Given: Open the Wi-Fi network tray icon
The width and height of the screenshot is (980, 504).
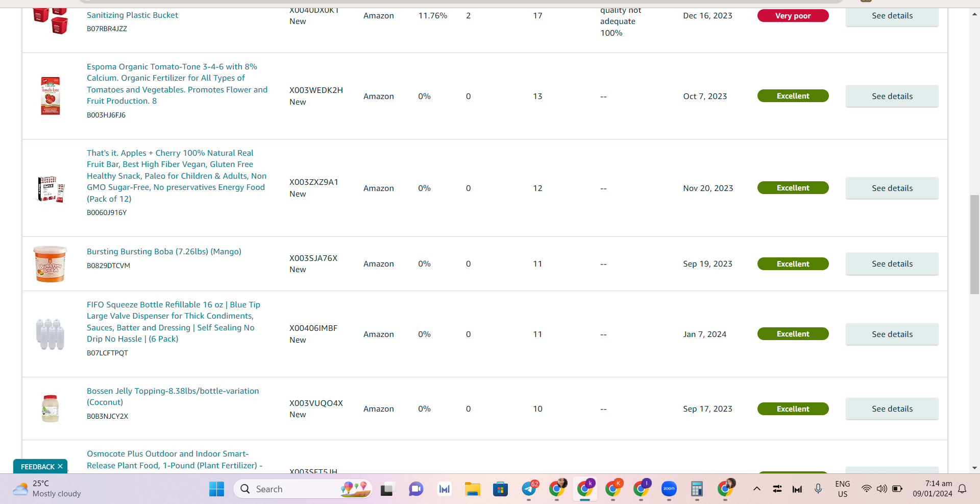Looking at the screenshot, I should (x=866, y=489).
